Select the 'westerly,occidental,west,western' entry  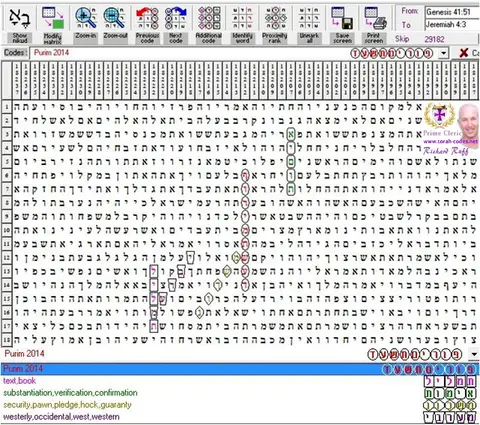coord(61,417)
